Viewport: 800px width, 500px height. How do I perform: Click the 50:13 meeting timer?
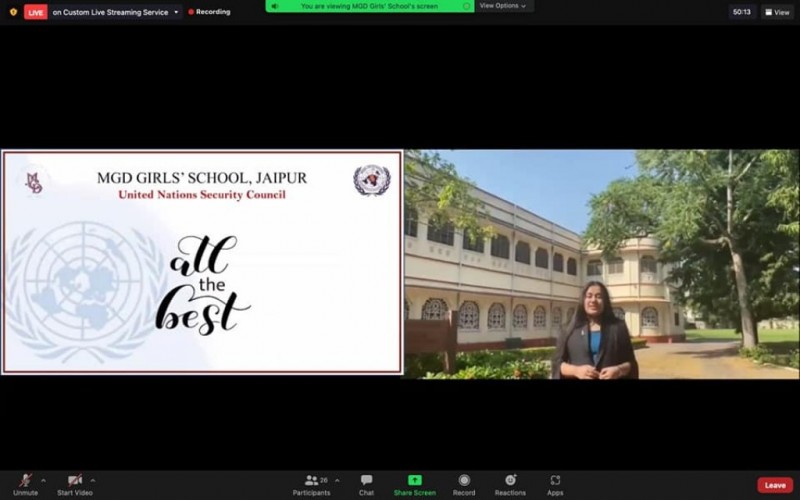[x=741, y=12]
